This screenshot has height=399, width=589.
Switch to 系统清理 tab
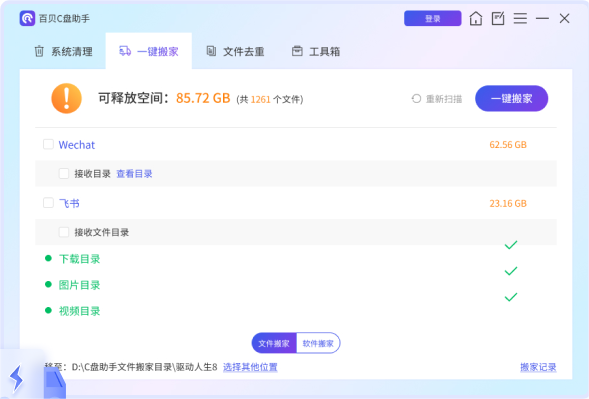(x=63, y=51)
